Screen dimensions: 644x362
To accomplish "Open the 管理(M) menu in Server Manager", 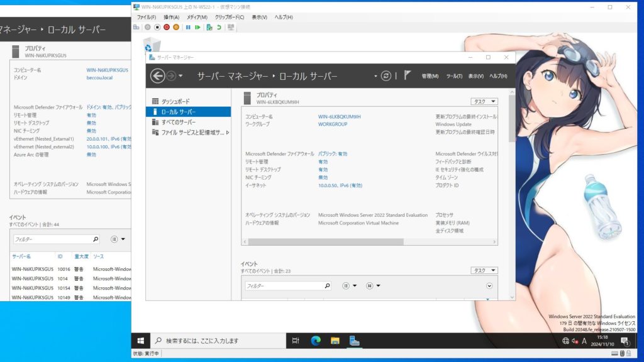I will pos(430,76).
